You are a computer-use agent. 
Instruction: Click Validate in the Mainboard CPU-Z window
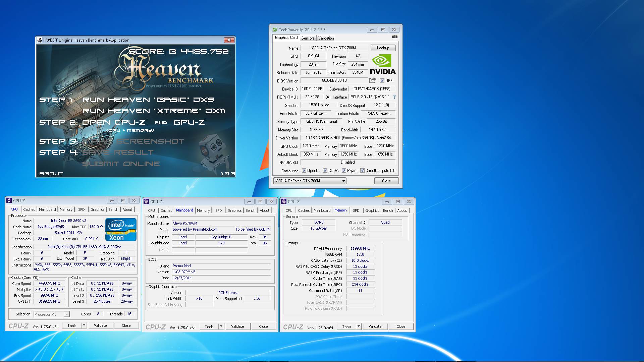(237, 326)
